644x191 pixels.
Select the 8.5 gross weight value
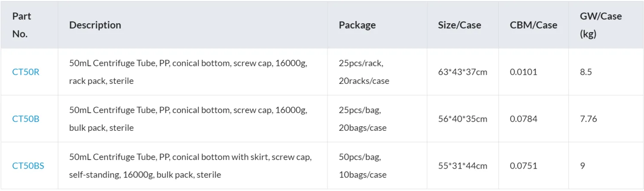click(x=586, y=72)
